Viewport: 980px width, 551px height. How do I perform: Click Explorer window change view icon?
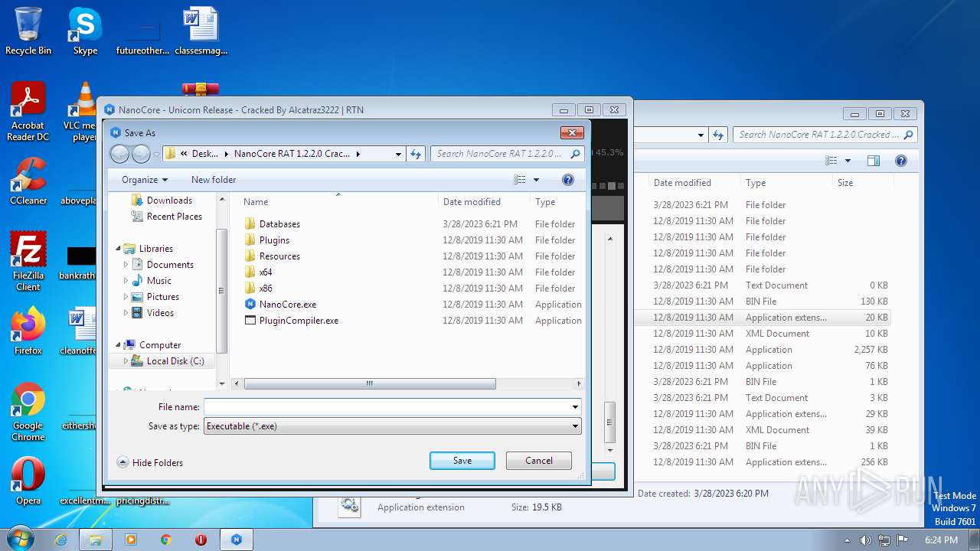point(831,161)
